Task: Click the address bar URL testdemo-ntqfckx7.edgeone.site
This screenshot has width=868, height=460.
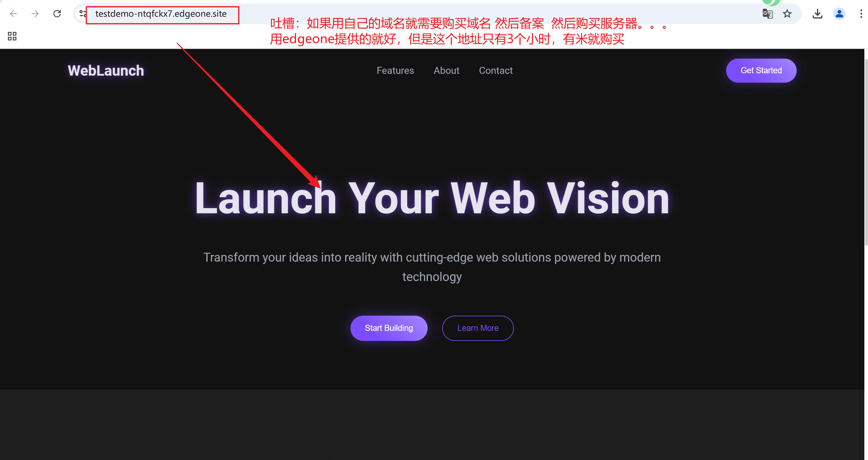Action: (161, 14)
